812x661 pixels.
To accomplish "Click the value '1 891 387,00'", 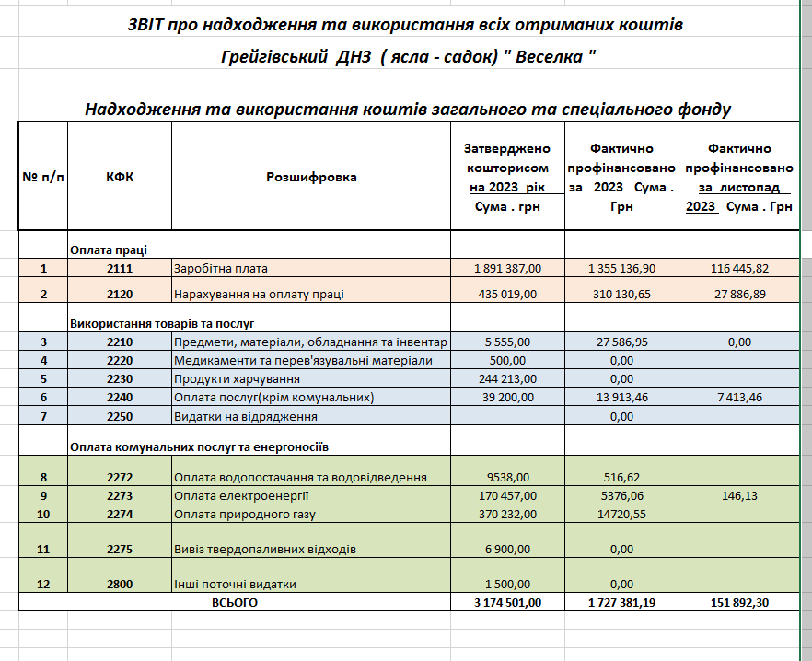I will tap(507, 268).
